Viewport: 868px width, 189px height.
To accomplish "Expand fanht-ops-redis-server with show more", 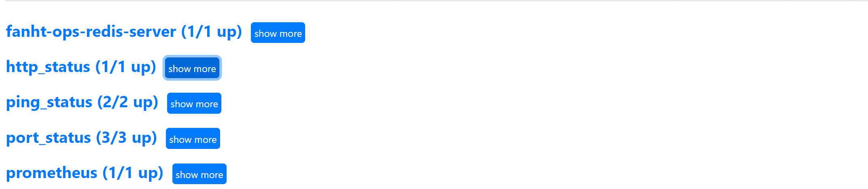I will [x=278, y=33].
